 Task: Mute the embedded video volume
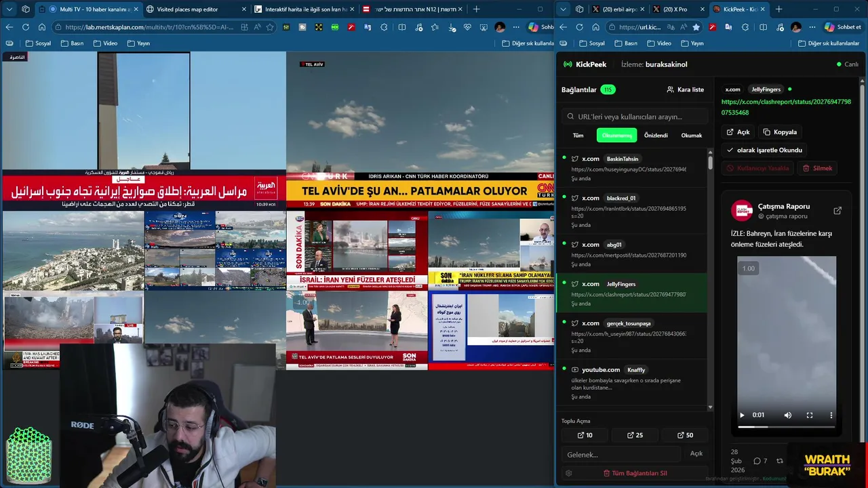coord(787,415)
